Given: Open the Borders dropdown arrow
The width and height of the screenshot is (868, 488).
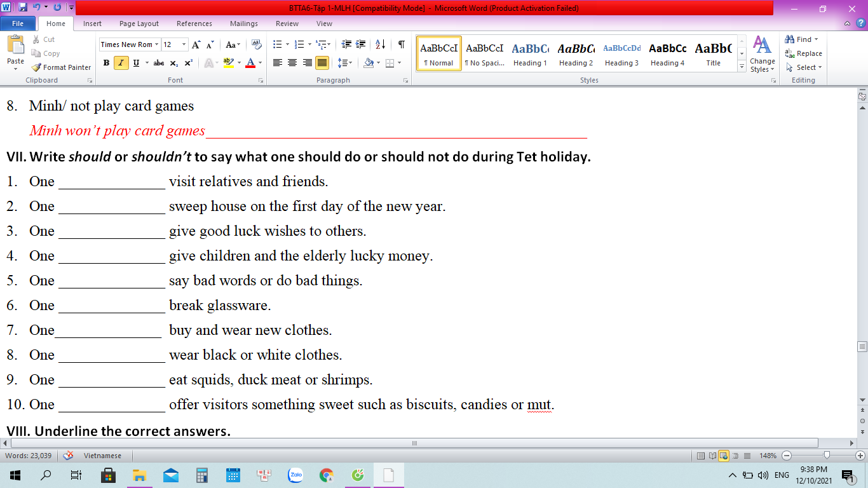Looking at the screenshot, I should (398, 63).
